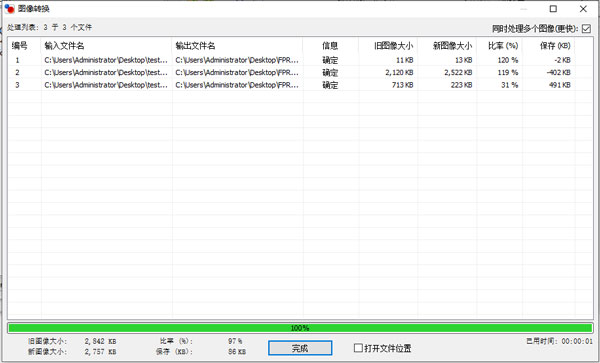The height and width of the screenshot is (363, 600).
Task: Click the 信息 column header
Action: (330, 46)
